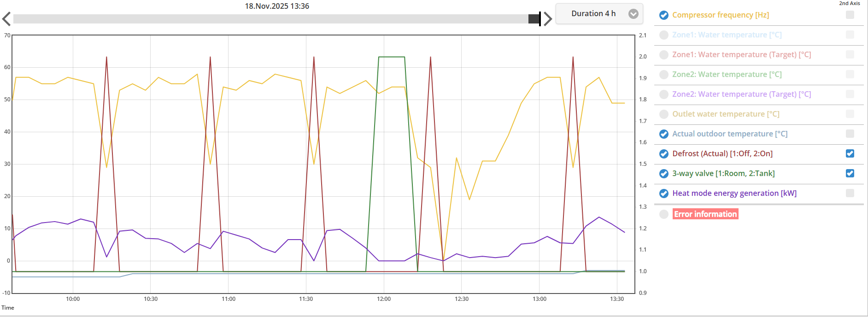Click the dark timeline slider handle
The image size is (868, 317).
pos(534,19)
